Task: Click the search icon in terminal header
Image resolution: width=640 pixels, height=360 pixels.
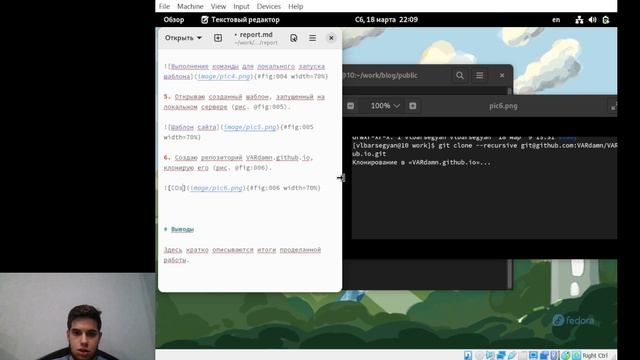Action: point(460,76)
